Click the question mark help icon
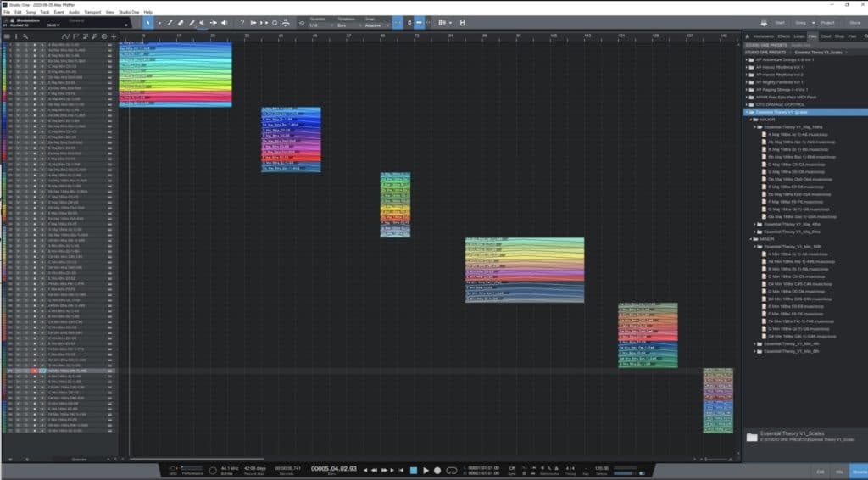The width and height of the screenshot is (868, 480). (242, 23)
